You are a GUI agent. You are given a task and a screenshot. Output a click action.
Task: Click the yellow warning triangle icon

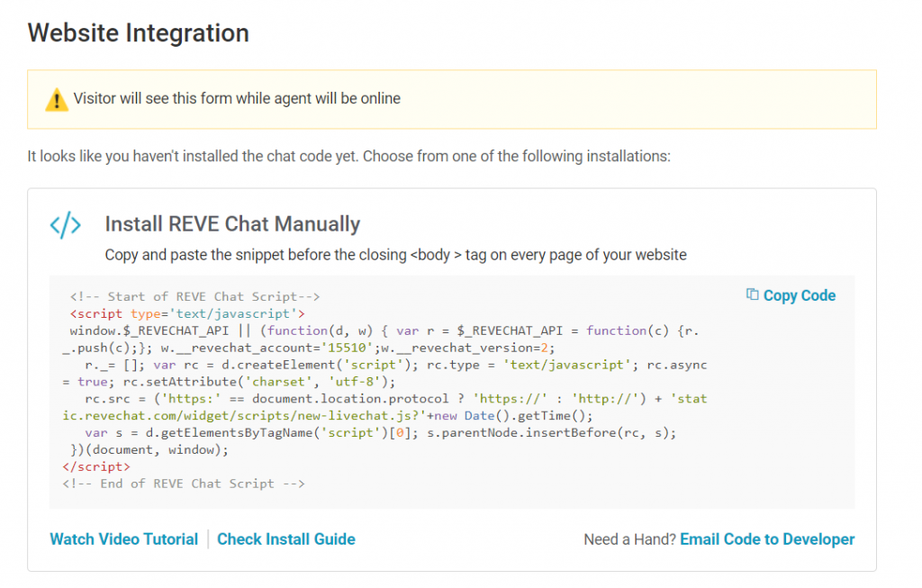coord(57,99)
